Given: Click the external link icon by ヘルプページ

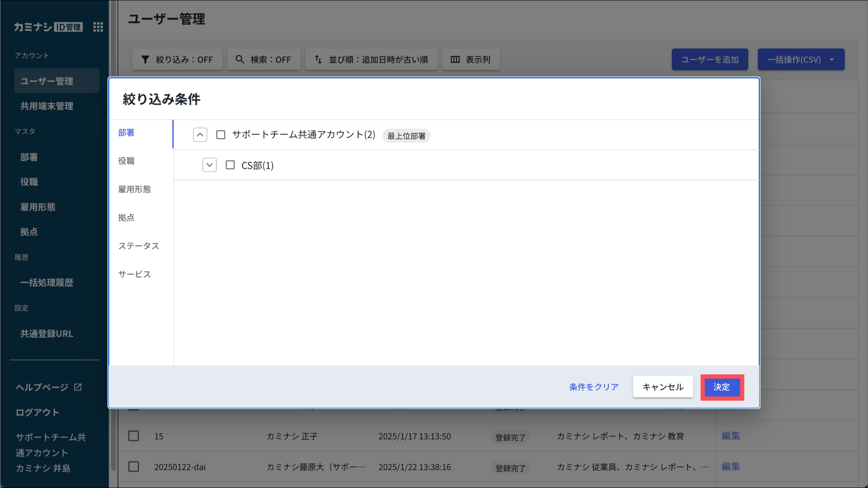Looking at the screenshot, I should pos(78,387).
